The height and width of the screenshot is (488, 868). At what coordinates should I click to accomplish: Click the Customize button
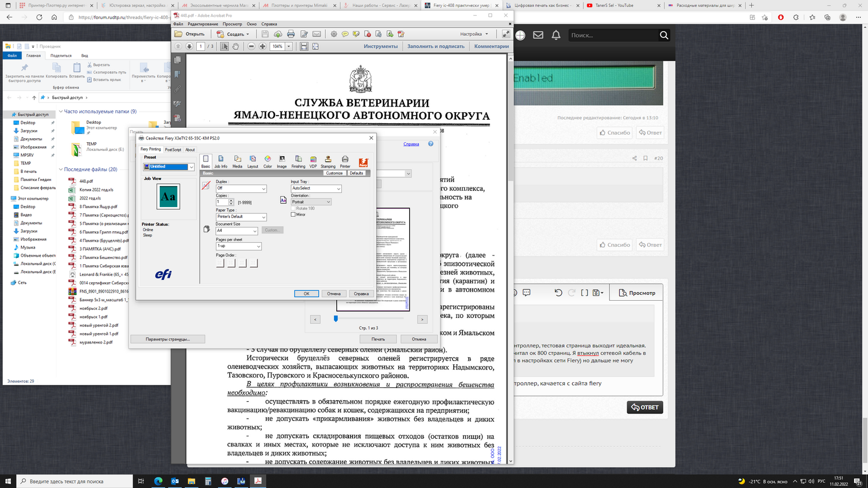(x=334, y=173)
